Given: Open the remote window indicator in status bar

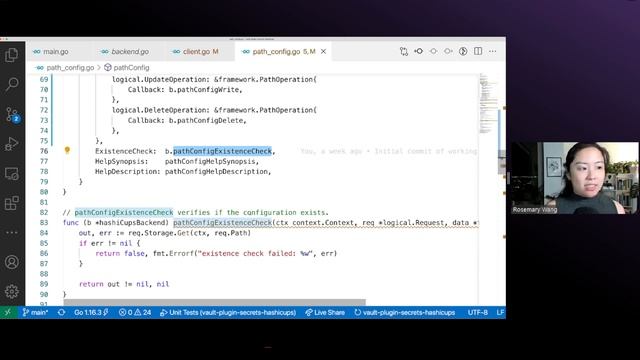Looking at the screenshot, I should [x=8, y=313].
